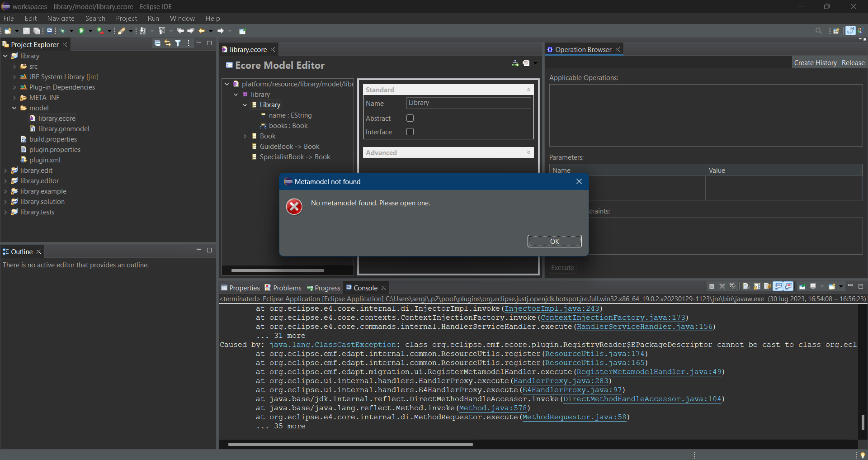Click the RegisterMetamodelHandler.java:49 link
This screenshot has height=460, width=868.
pos(649,372)
